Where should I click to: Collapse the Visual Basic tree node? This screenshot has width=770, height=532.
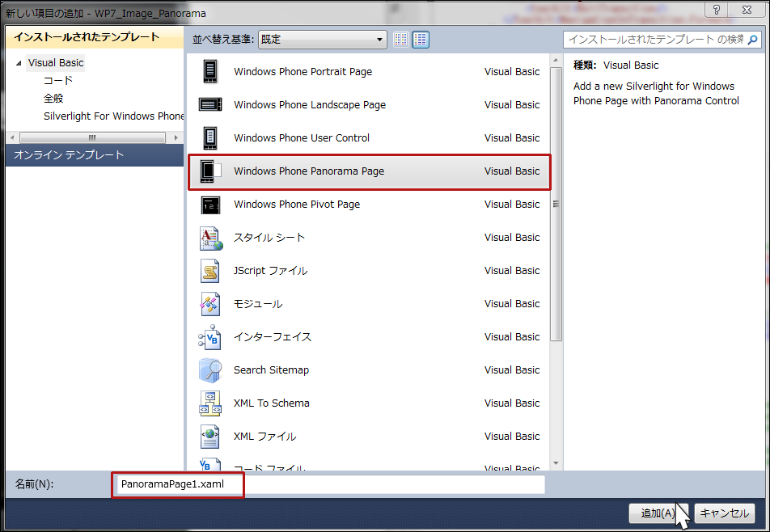[x=19, y=63]
